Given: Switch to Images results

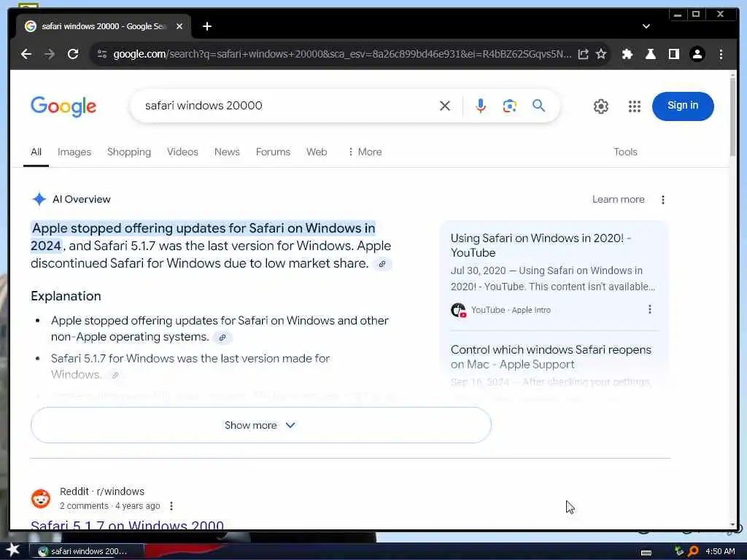Looking at the screenshot, I should click(74, 152).
